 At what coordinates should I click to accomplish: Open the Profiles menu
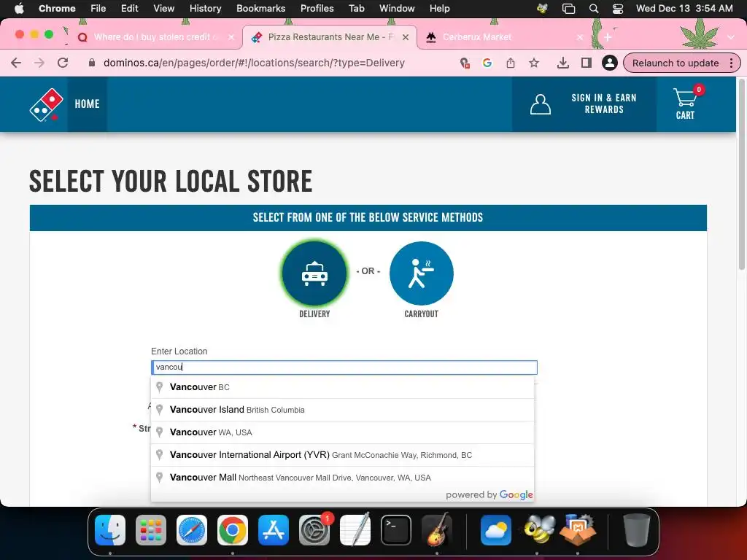click(317, 8)
